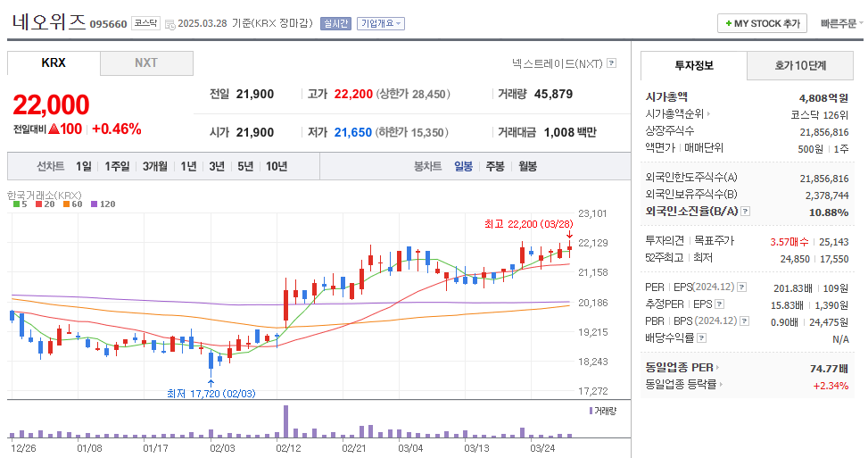Click the stock code 095660

(x=109, y=24)
